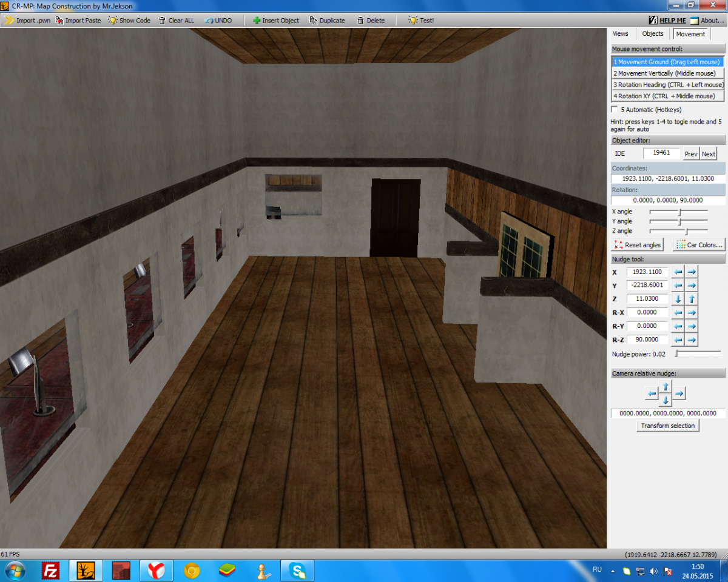Open Windows Start menu
This screenshot has width=728, height=582.
[15, 570]
